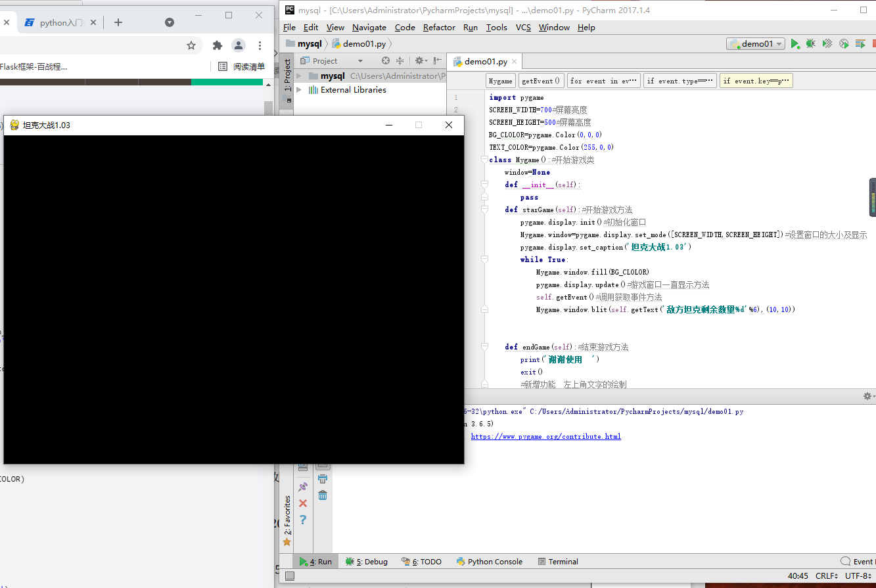Open the Tools menu

click(497, 27)
